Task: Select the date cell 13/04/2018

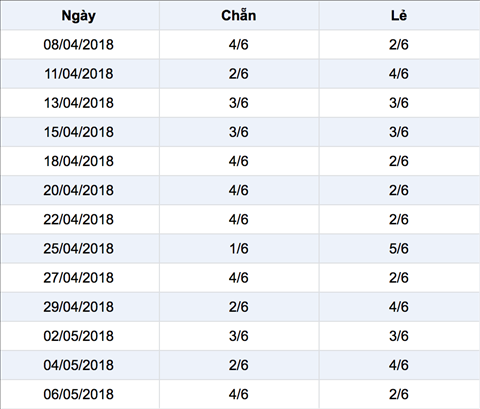Action: click(x=79, y=103)
